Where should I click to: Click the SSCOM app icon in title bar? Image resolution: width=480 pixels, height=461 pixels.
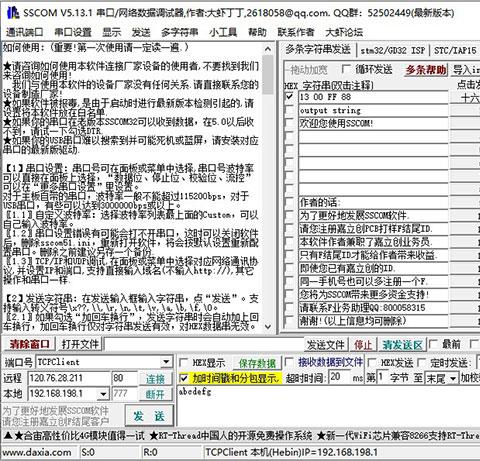pyautogui.click(x=13, y=13)
